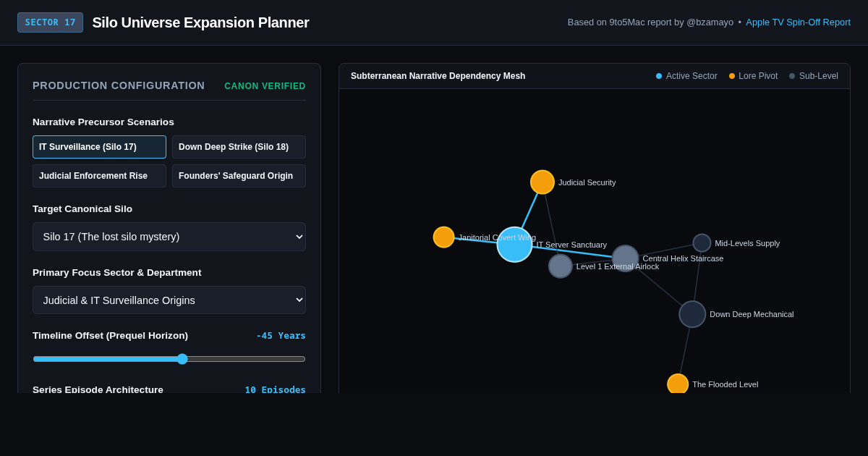Viewport: 868px width, 456px height.
Task: Select IT Surveillance (Silo 17) scenario
Action: 99,147
